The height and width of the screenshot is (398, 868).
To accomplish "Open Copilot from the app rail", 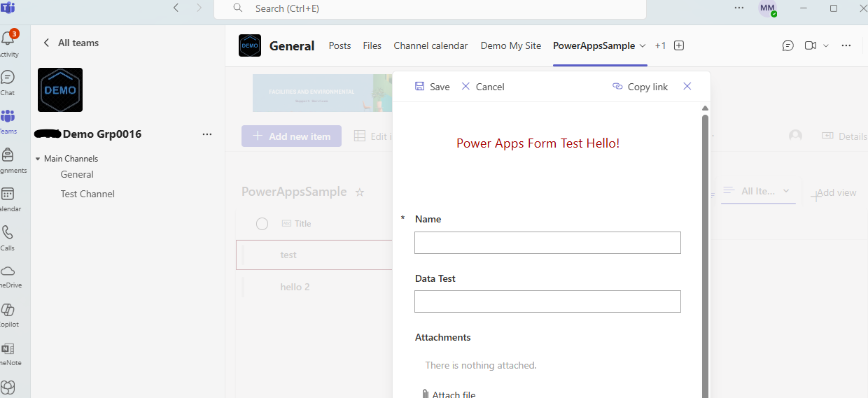I will point(8,311).
